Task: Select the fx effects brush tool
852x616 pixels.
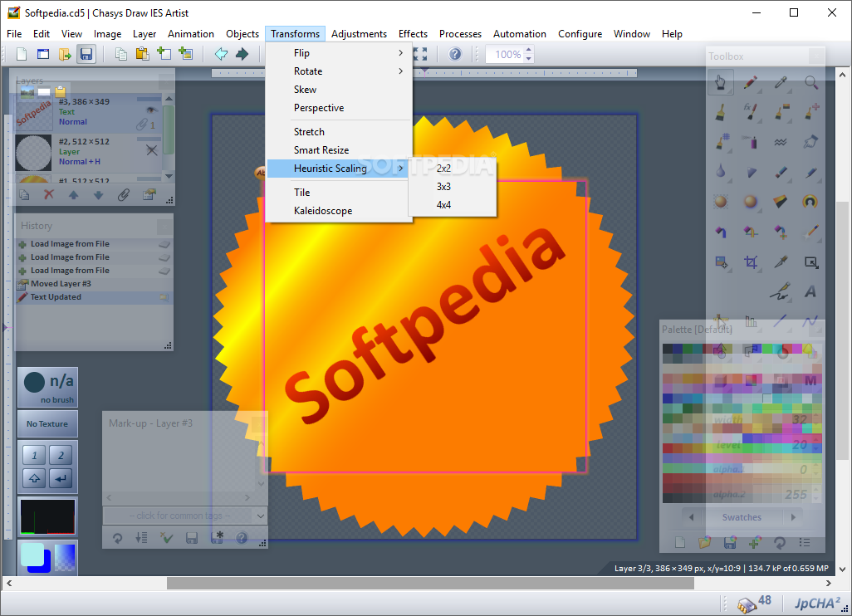Action: pos(751,112)
